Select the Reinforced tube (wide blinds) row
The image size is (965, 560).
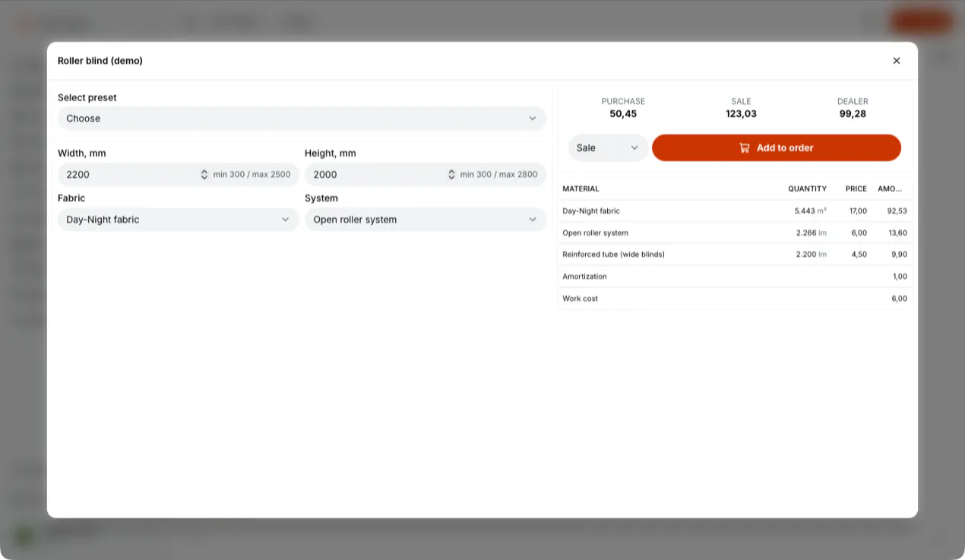pyautogui.click(x=735, y=255)
